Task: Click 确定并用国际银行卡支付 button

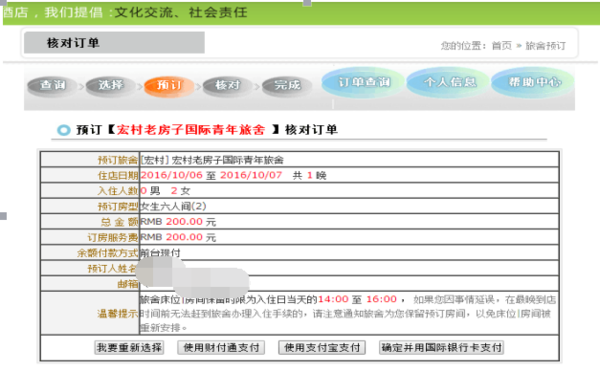Action: tap(441, 348)
